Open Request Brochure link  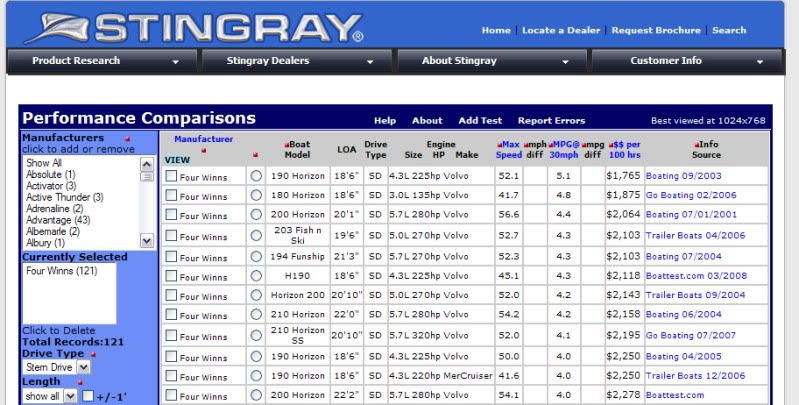coord(656,31)
